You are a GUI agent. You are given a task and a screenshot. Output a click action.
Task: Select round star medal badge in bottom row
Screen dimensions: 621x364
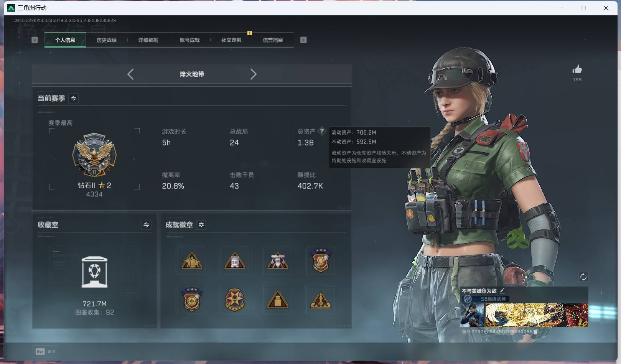(235, 300)
